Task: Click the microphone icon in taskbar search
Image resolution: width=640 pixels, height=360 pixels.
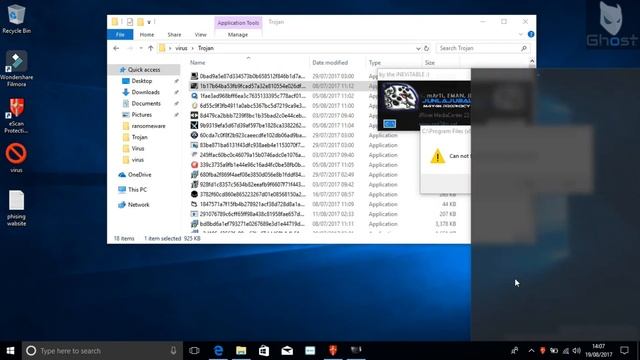Action: (x=173, y=351)
